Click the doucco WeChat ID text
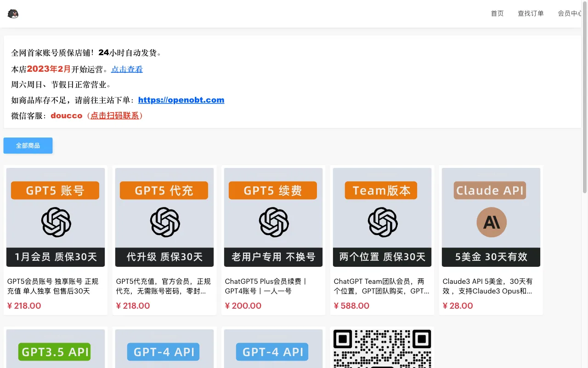Viewport: 588px width, 368px height. [67, 115]
